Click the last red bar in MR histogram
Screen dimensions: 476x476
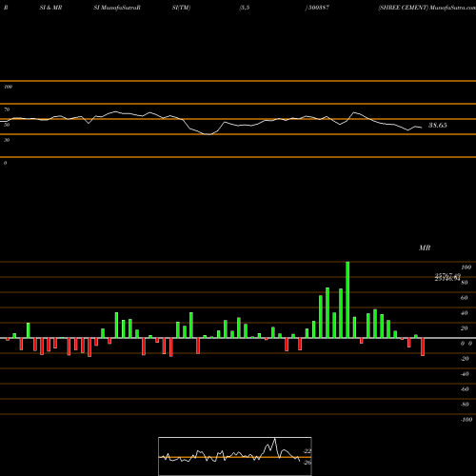click(423, 347)
